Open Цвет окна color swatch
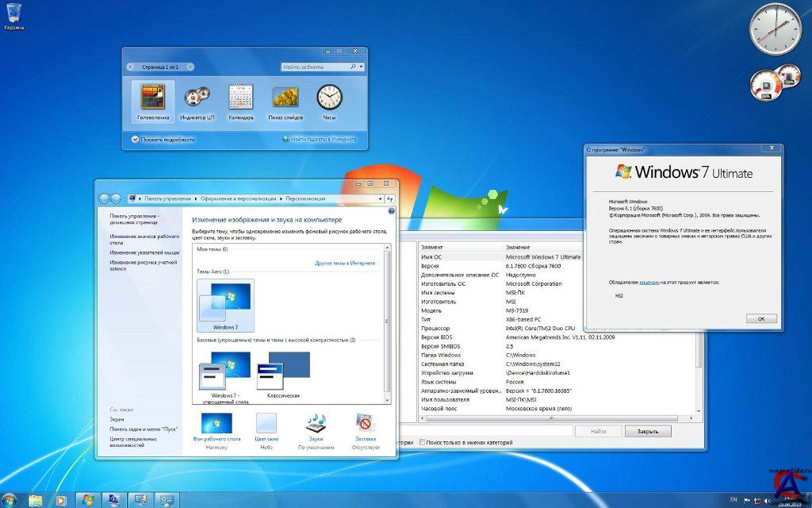 266,423
